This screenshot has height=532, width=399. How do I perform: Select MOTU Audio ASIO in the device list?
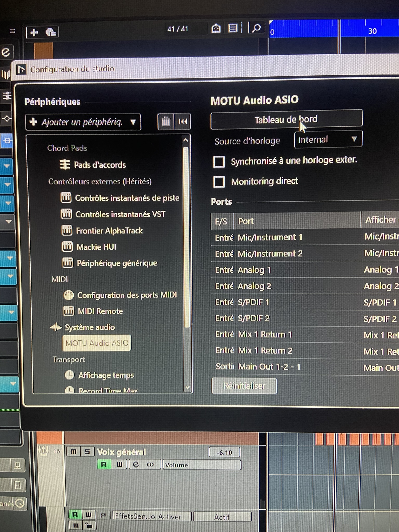(97, 343)
